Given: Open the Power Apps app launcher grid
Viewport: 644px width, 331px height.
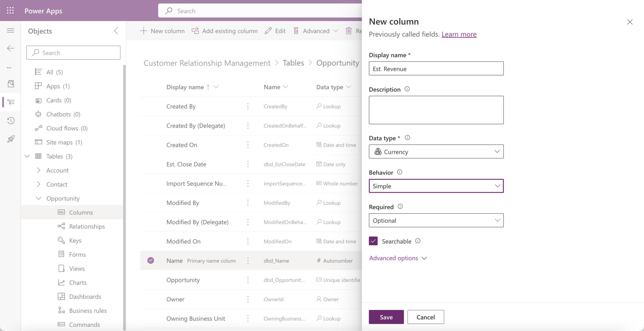Looking at the screenshot, I should [x=10, y=10].
